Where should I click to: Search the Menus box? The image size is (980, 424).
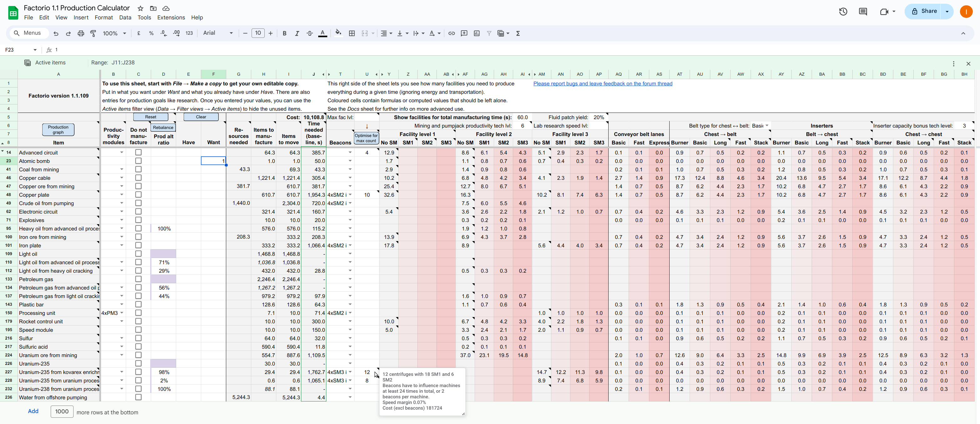(29, 33)
